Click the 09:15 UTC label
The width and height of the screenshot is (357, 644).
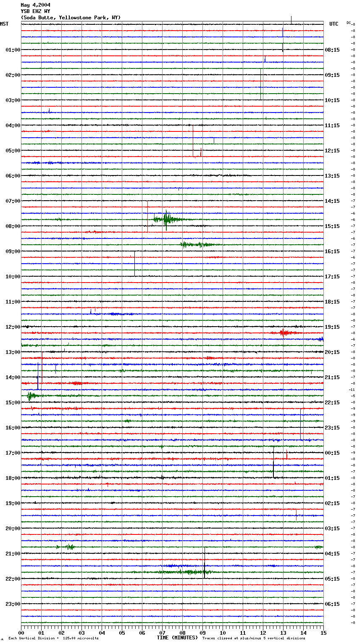pyautogui.click(x=332, y=75)
